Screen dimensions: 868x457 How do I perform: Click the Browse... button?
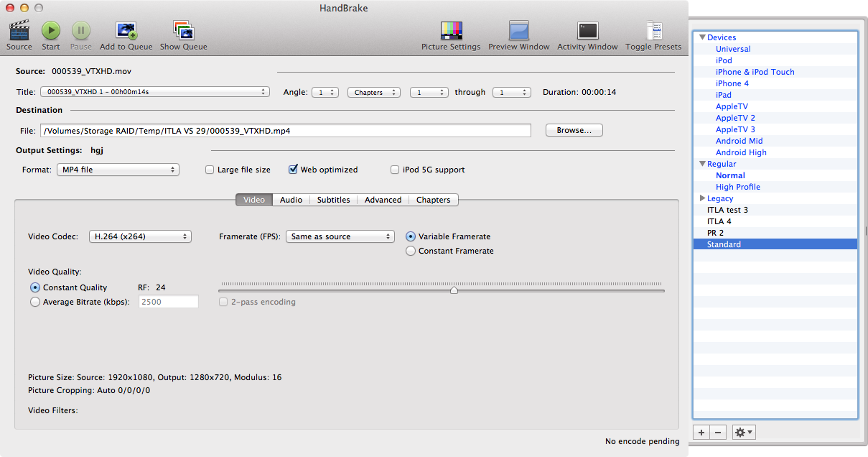point(574,130)
